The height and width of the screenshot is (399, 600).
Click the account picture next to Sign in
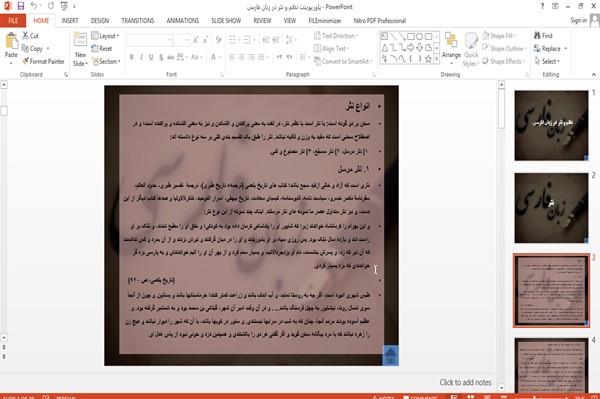click(x=595, y=20)
